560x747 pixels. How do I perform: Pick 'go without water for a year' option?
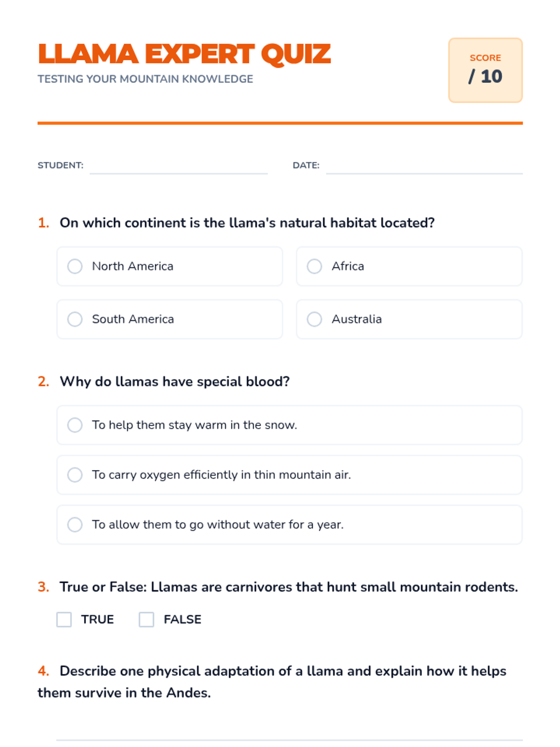coord(75,524)
